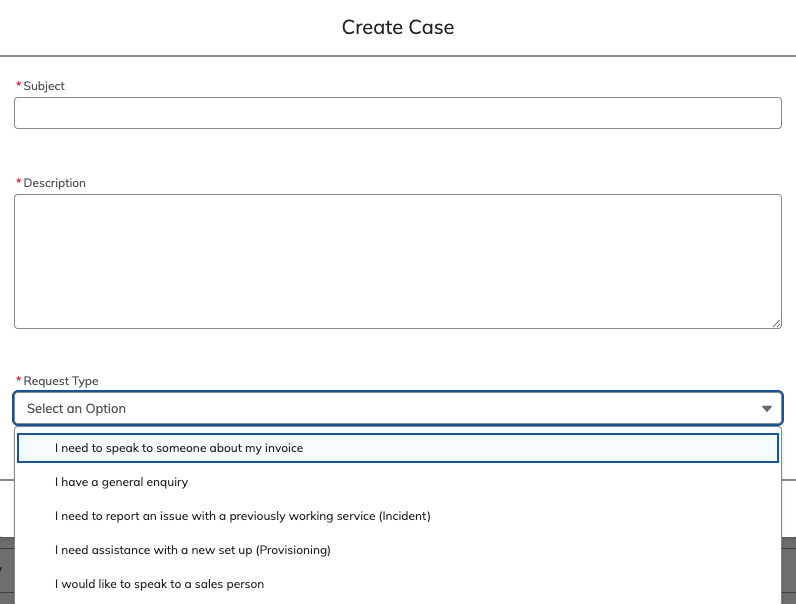Image resolution: width=796 pixels, height=604 pixels.
Task: Click the required asterisk by Request Type
Action: click(18, 381)
